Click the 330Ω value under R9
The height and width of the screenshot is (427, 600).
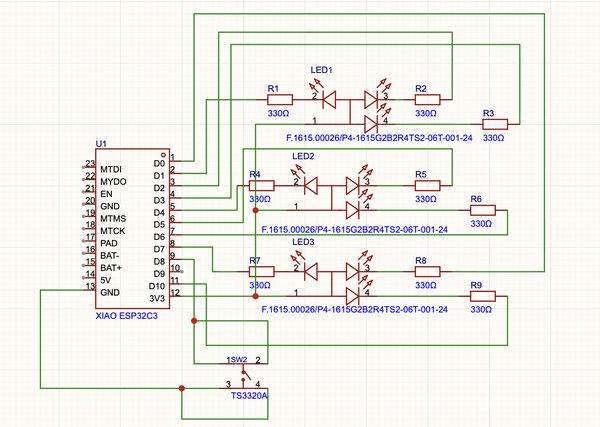tap(481, 310)
